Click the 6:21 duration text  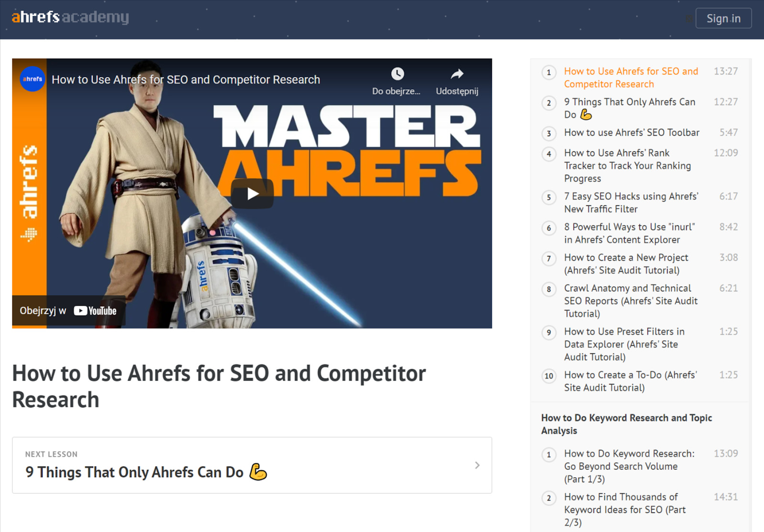click(x=729, y=288)
